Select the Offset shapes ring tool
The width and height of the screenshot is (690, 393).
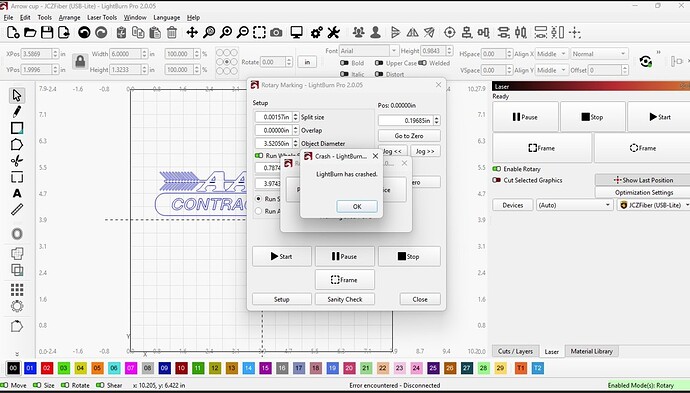[x=17, y=234]
